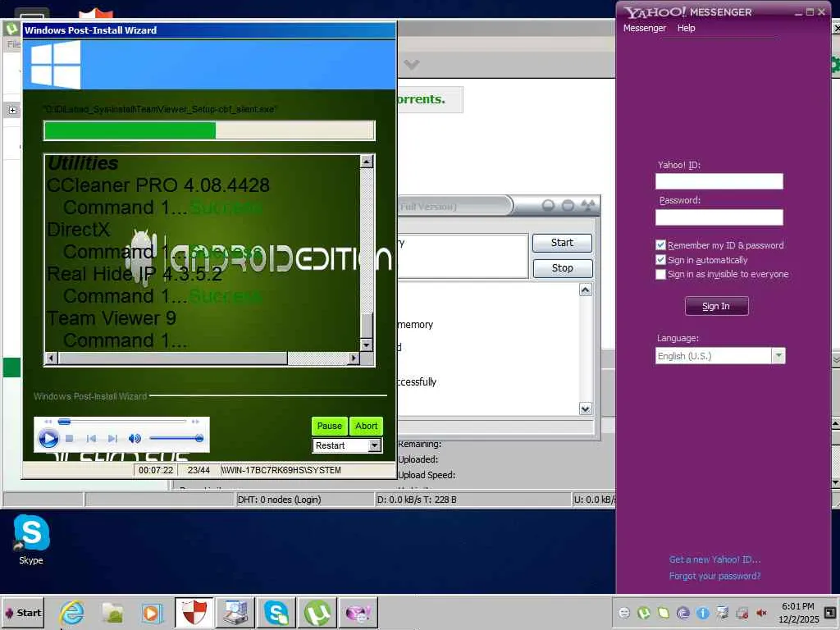Image resolution: width=840 pixels, height=630 pixels.
Task: Click the elapsed time 00:07:22 status cell
Action: 155,470
